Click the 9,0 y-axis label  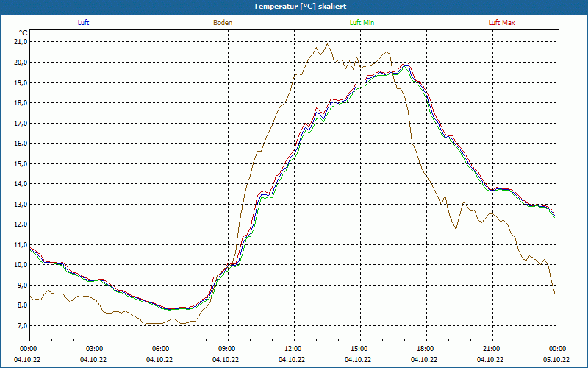[24, 285]
